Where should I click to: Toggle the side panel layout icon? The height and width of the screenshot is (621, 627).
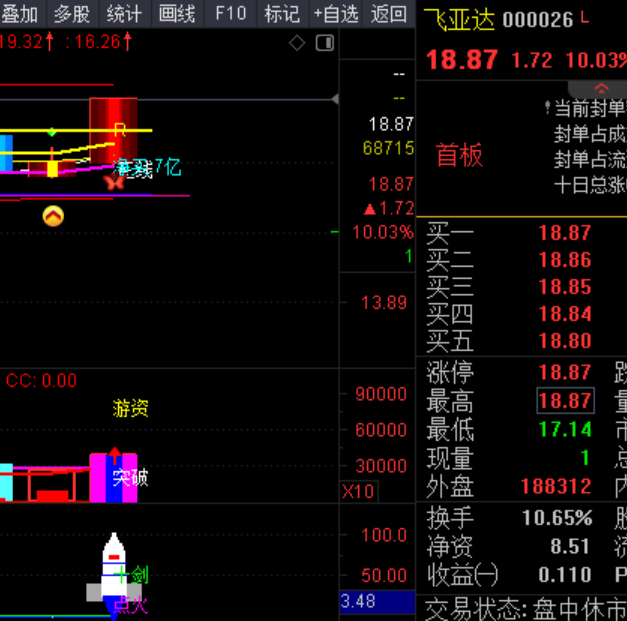(325, 43)
